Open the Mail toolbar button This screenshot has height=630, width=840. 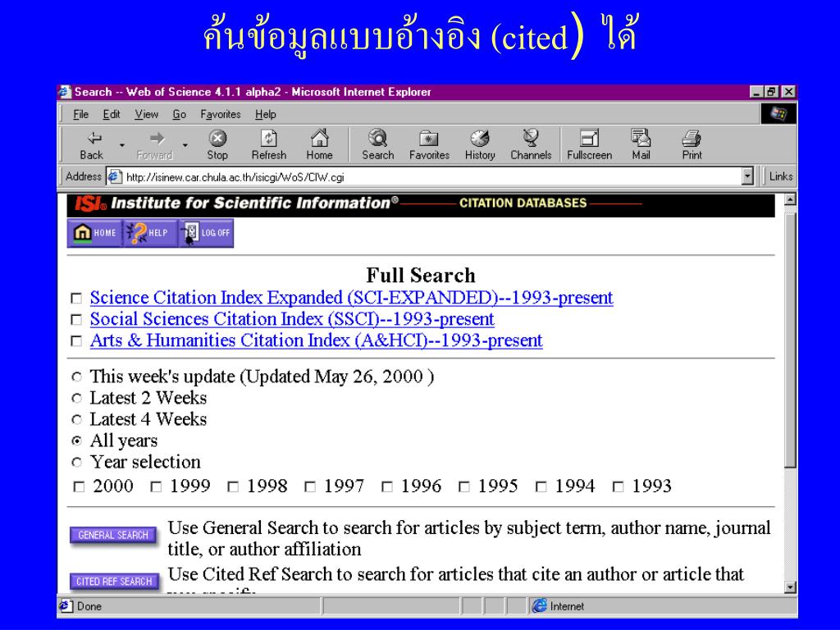(641, 144)
